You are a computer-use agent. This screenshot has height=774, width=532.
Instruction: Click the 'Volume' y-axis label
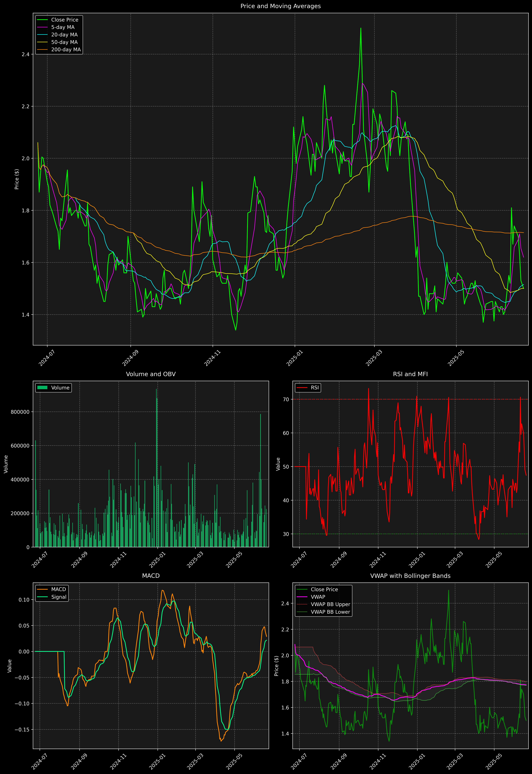(x=6, y=464)
